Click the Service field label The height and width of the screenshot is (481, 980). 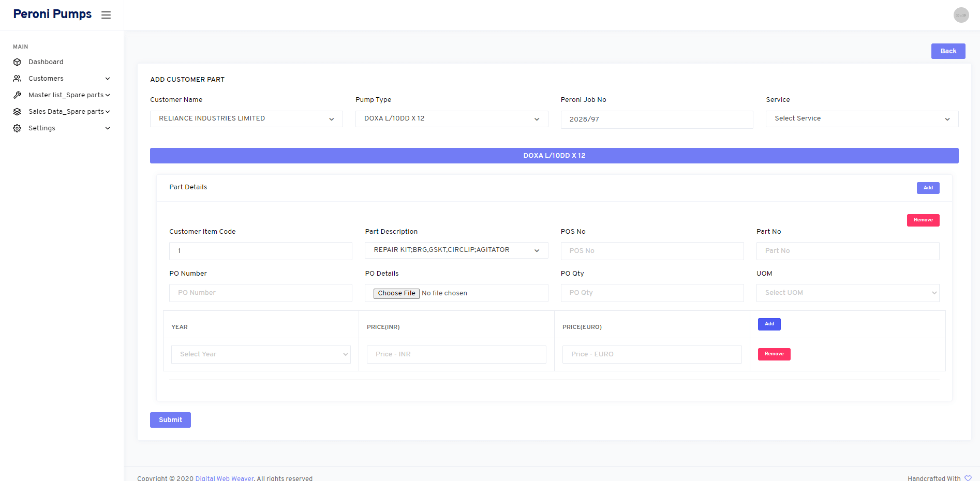(x=778, y=100)
